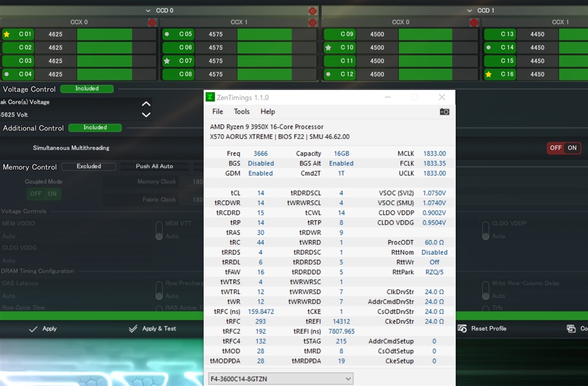The image size is (588, 386).
Task: Click the Apply & Test button
Action: tap(152, 329)
